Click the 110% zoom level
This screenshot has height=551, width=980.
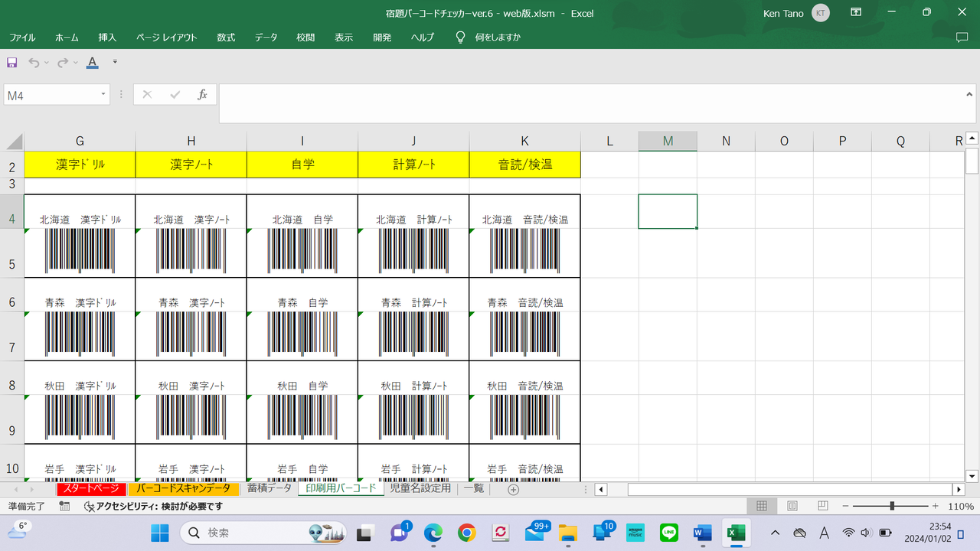961,507
